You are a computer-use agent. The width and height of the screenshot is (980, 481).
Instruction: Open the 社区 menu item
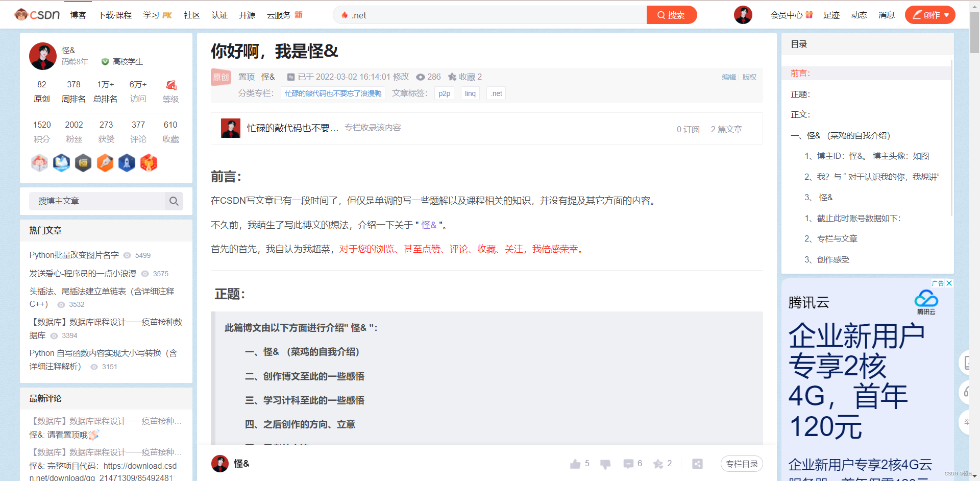pyautogui.click(x=191, y=15)
